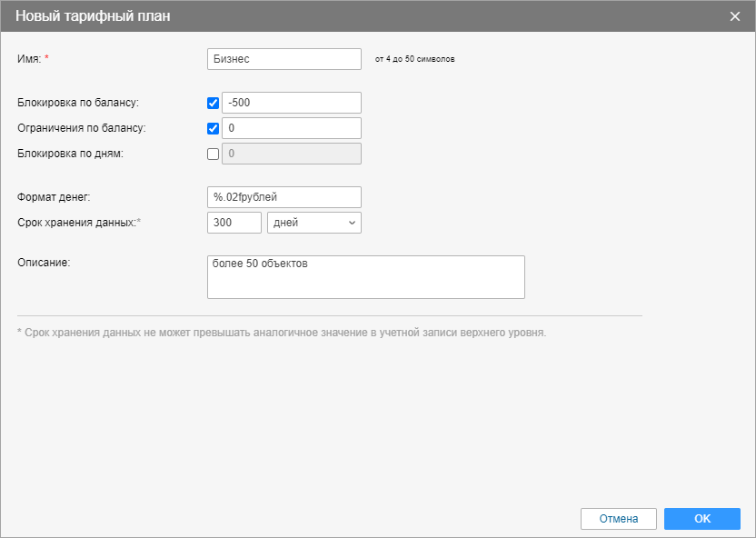Click the Срок хранения данных label
Image resolution: width=756 pixels, height=538 pixels.
(x=76, y=223)
